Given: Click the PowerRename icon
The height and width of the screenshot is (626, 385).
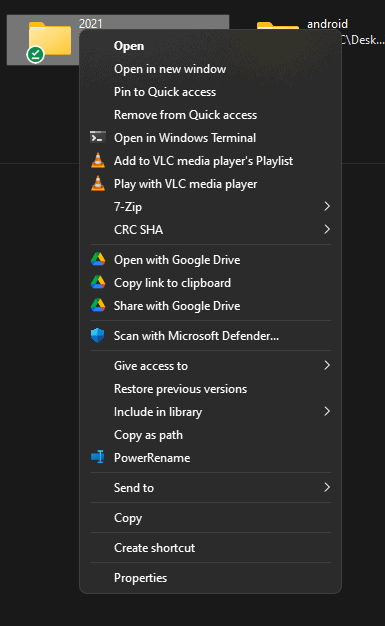Looking at the screenshot, I should click(x=98, y=457).
